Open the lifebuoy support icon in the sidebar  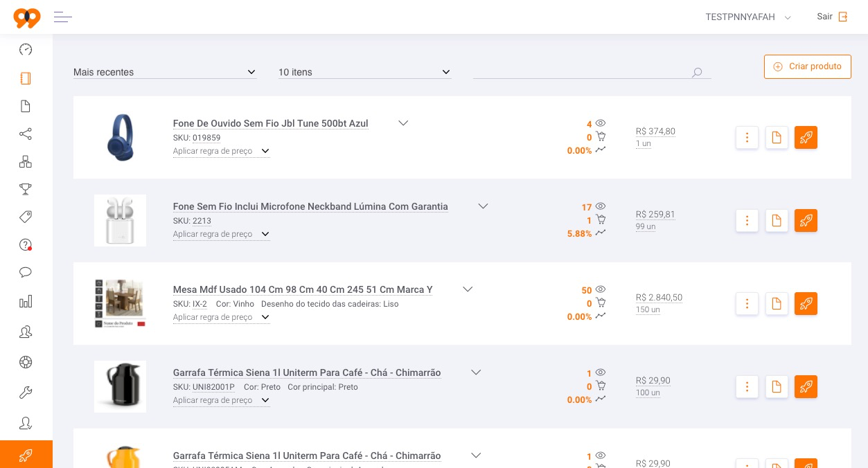click(26, 361)
